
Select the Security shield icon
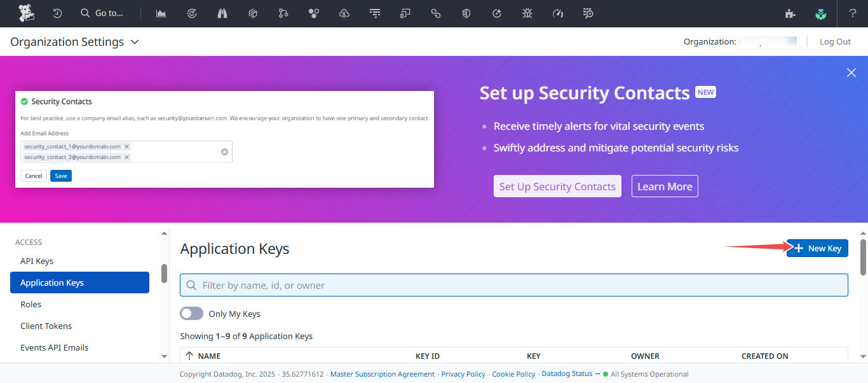point(466,13)
